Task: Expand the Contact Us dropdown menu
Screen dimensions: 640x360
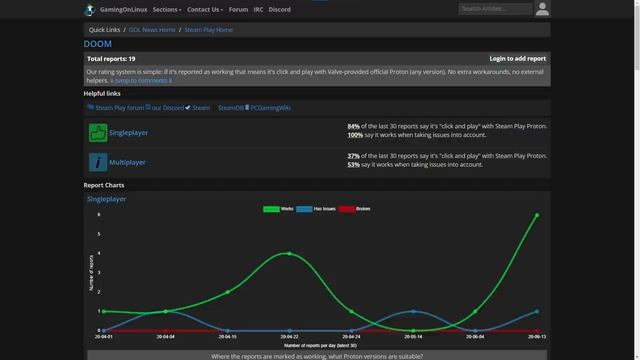Action: click(205, 9)
